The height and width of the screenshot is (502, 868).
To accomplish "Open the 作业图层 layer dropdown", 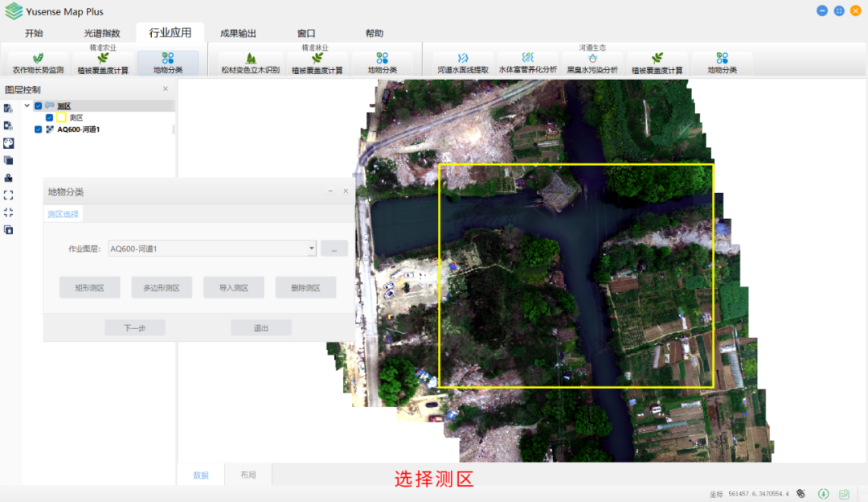I will (x=311, y=249).
